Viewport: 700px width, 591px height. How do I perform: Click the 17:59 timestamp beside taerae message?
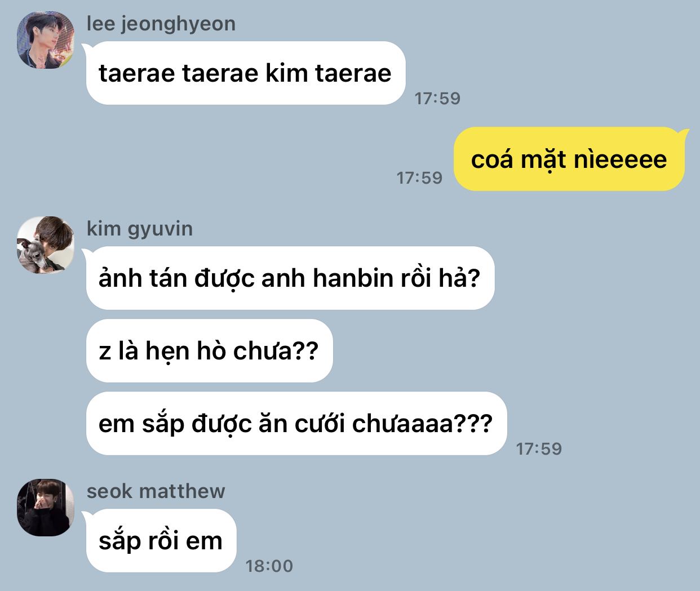[437, 98]
